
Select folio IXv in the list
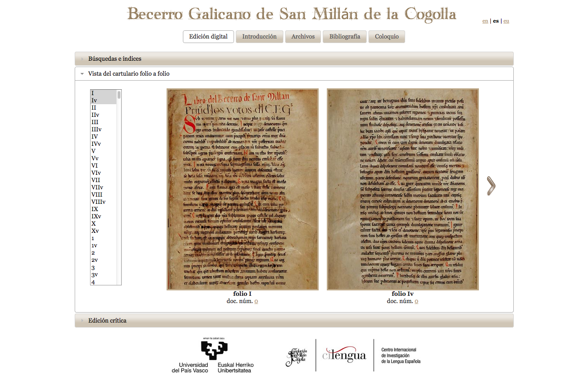[x=104, y=217]
